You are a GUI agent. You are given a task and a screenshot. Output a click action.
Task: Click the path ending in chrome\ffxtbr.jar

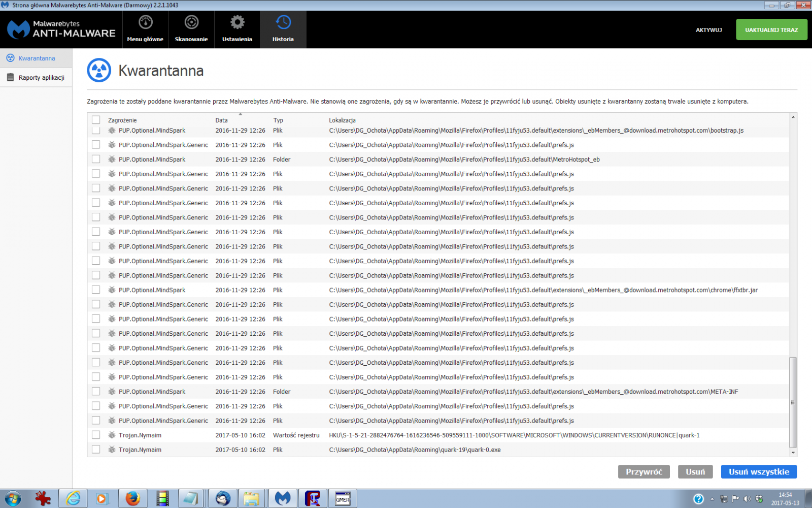543,290
